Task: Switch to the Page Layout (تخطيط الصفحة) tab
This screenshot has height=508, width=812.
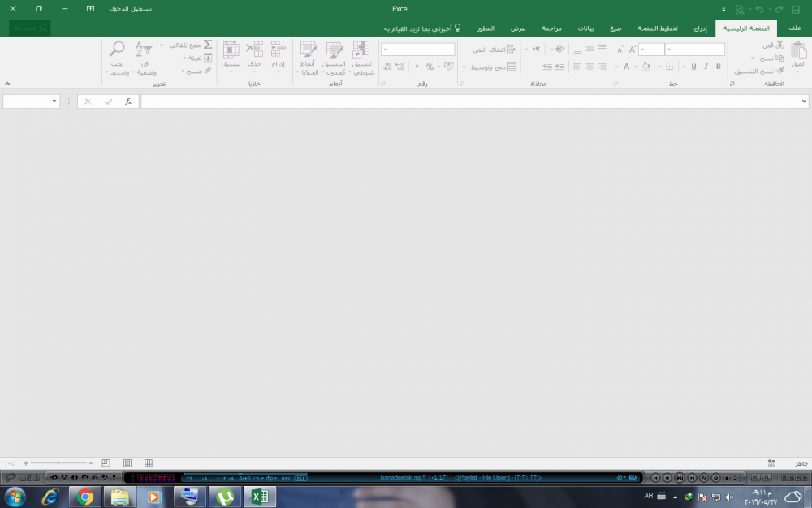Action: [x=657, y=28]
